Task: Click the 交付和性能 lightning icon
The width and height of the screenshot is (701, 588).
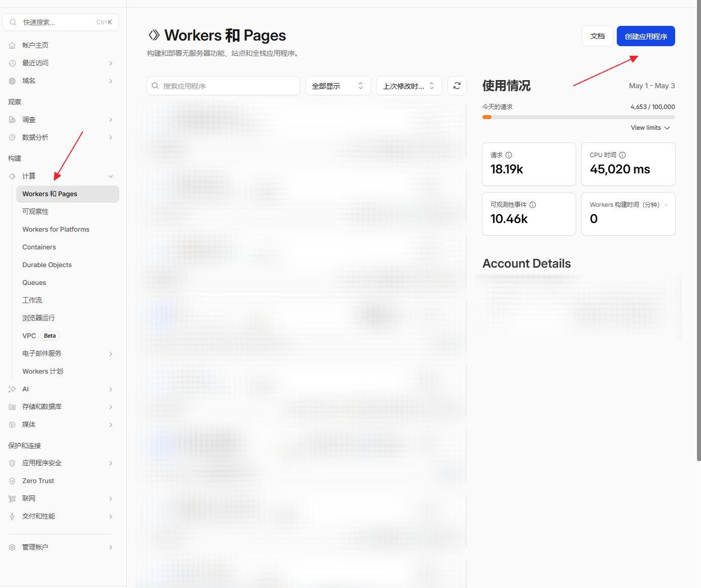Action: coord(12,517)
